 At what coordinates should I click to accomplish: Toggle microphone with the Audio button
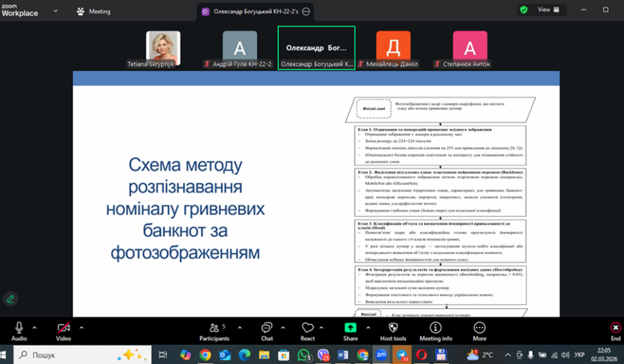19,327
